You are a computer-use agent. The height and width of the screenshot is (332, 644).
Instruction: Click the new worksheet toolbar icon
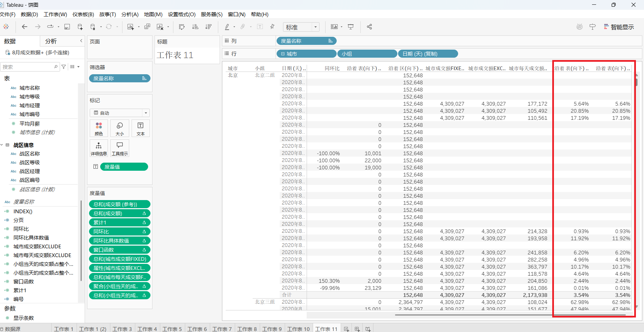click(131, 27)
